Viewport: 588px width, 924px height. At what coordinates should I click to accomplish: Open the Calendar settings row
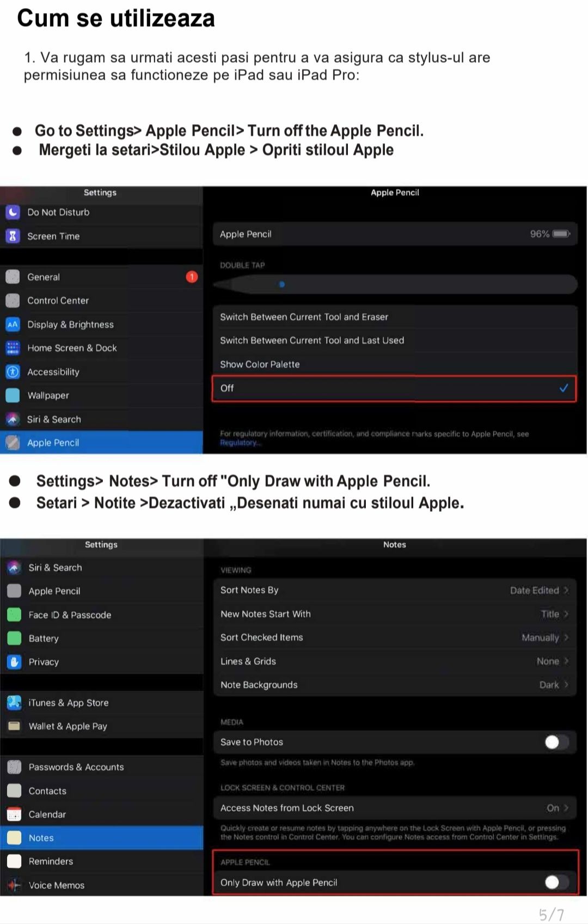[102, 814]
